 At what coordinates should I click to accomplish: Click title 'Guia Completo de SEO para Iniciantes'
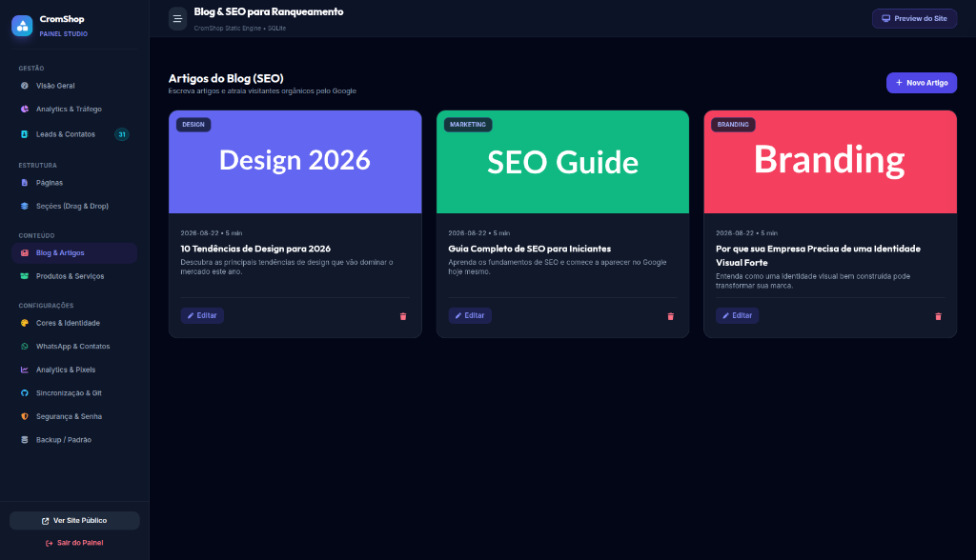tap(530, 249)
